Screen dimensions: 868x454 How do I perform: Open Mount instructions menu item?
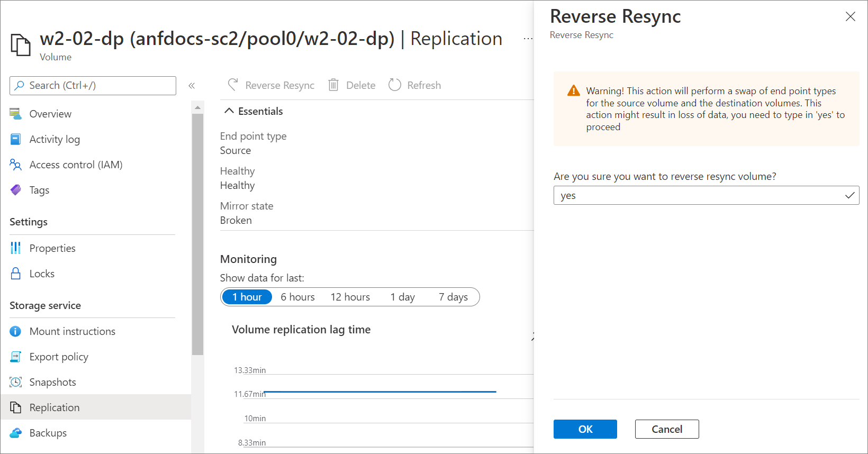click(73, 331)
